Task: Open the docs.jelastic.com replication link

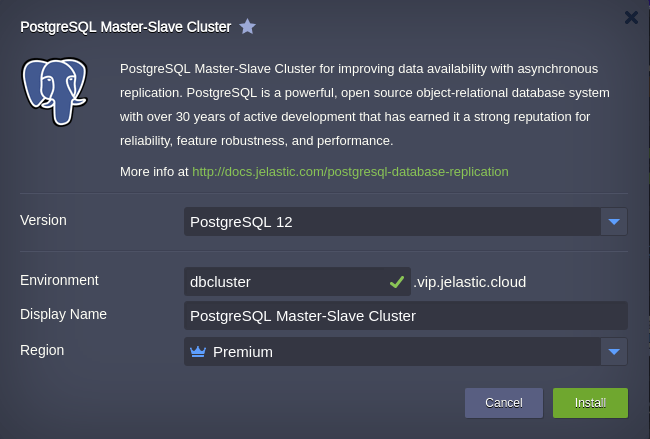Action: pos(350,172)
